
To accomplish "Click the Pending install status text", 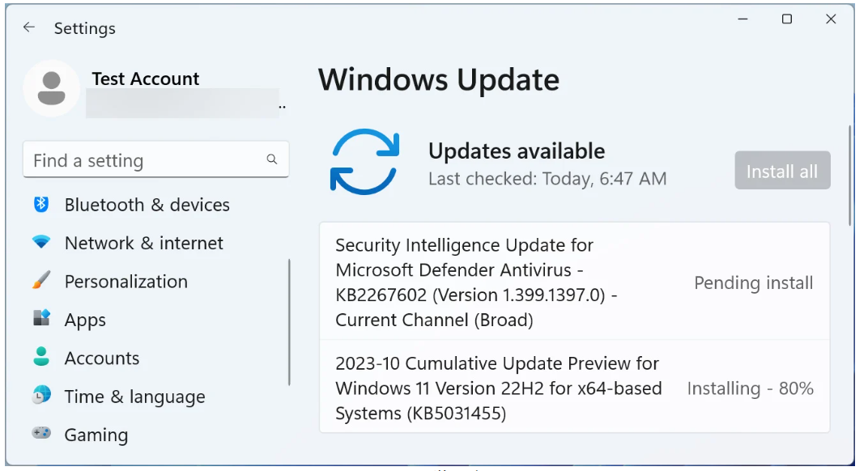I will pos(753,282).
